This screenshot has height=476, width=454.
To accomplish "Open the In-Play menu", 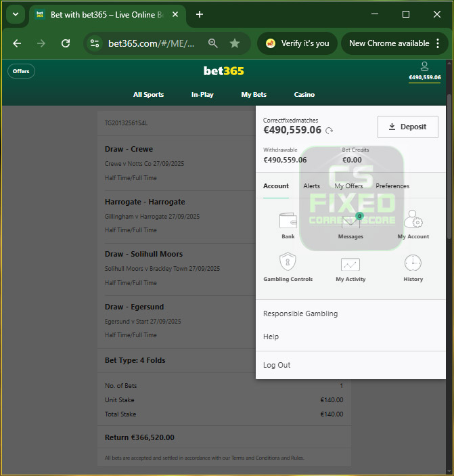I will point(202,95).
